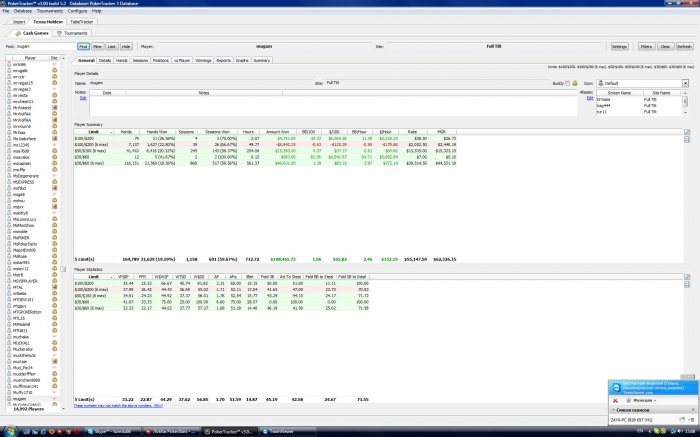Open the Configure menu
Screen dimensions: 700x437
pyautogui.click(x=77, y=11)
